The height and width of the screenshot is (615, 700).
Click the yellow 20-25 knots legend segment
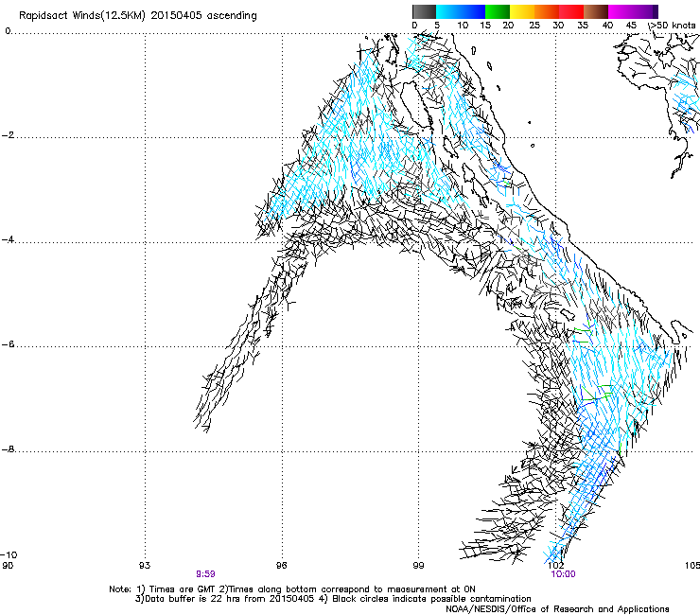click(x=522, y=11)
